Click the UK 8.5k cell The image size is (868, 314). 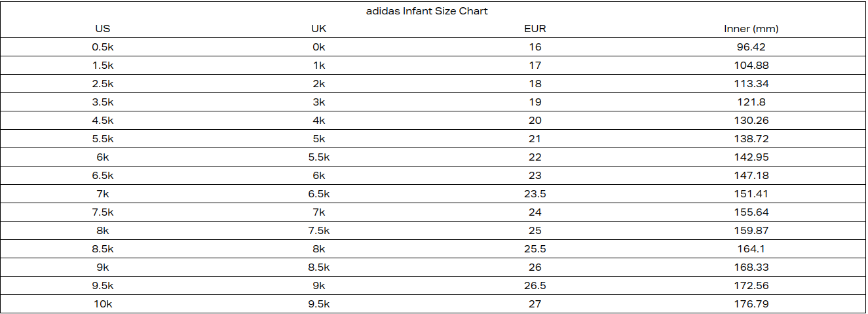[x=319, y=267]
